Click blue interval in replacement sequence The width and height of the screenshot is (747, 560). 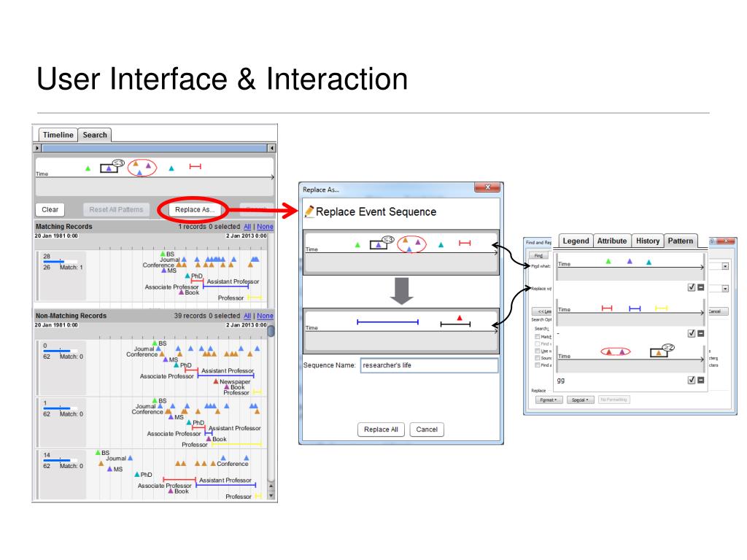pos(387,322)
